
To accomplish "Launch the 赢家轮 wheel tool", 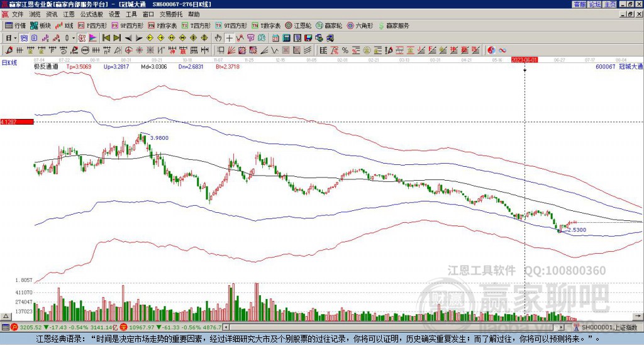I will click(x=329, y=25).
